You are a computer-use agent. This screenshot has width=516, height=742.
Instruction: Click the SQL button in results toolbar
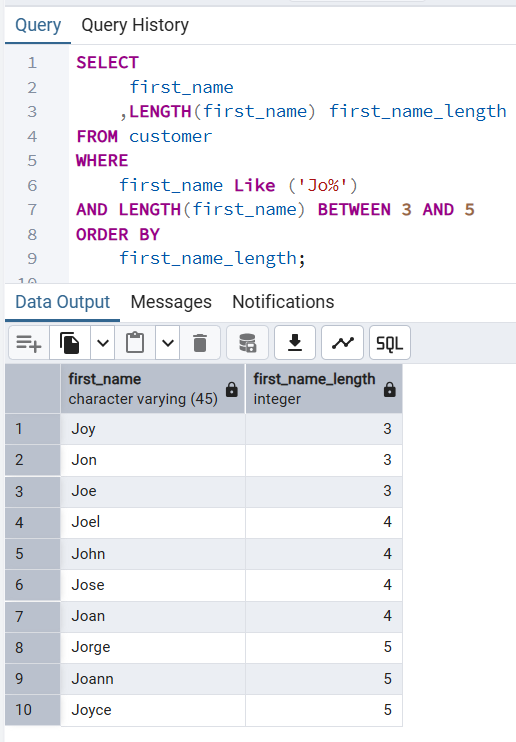pyautogui.click(x=390, y=343)
